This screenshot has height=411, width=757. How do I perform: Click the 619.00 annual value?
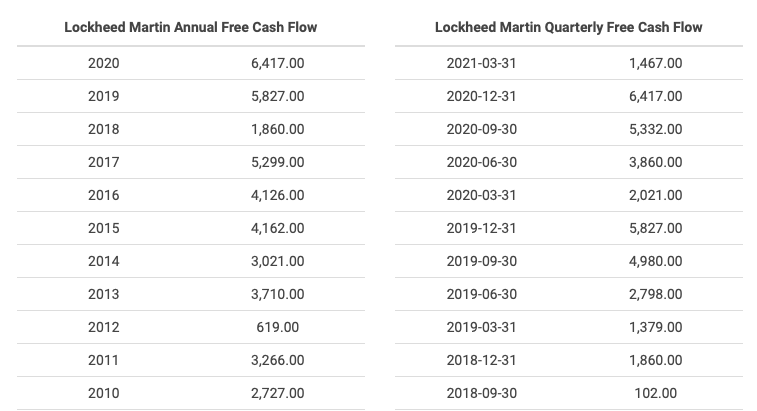278,327
